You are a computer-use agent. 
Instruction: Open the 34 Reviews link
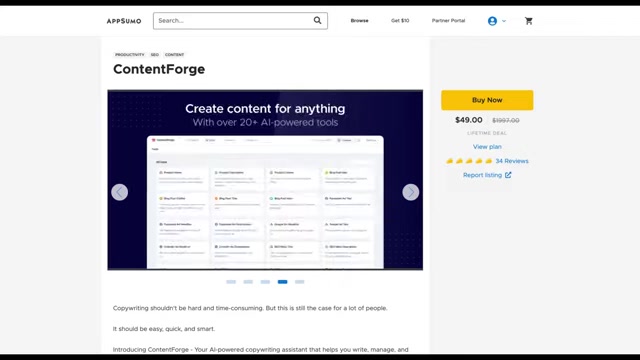coord(512,161)
